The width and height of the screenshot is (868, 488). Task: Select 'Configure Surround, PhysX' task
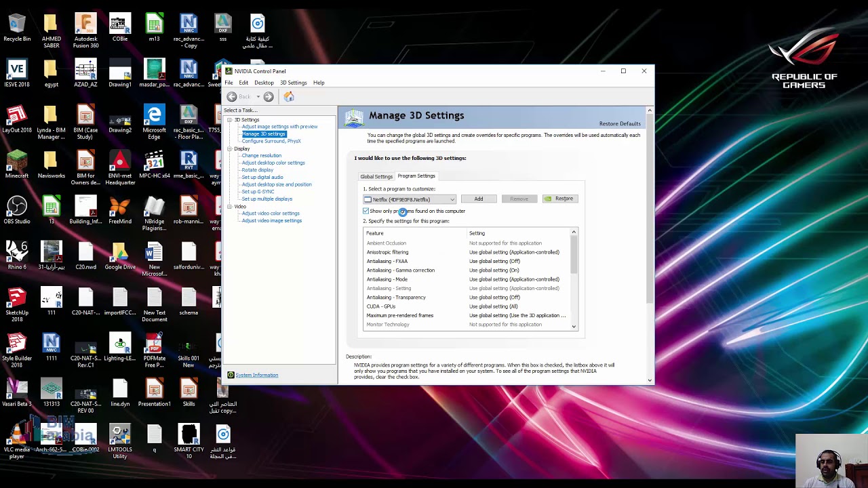pyautogui.click(x=271, y=141)
